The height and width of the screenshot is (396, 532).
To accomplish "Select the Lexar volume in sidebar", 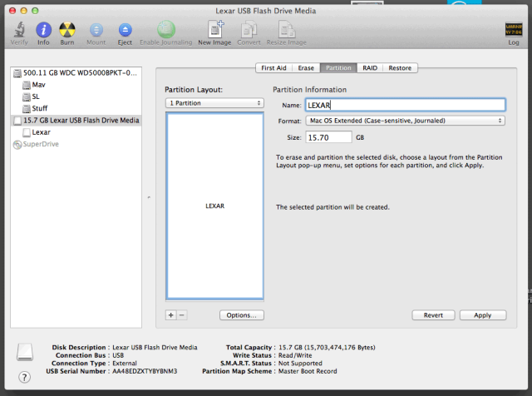I will (x=76, y=132).
